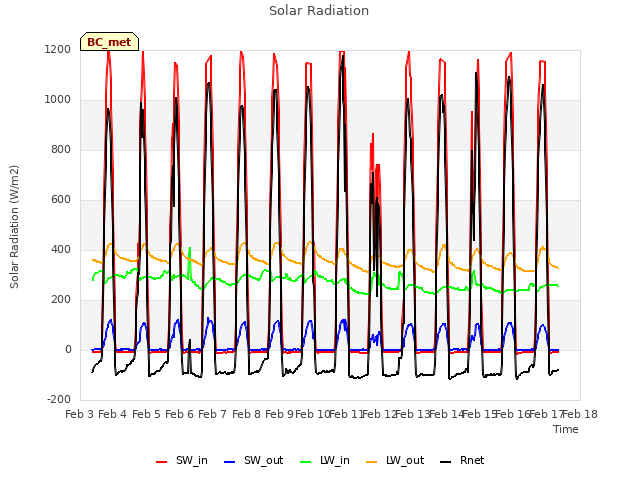The width and height of the screenshot is (640, 480).
Task: Click the LW_in legend label
Action: (x=335, y=460)
